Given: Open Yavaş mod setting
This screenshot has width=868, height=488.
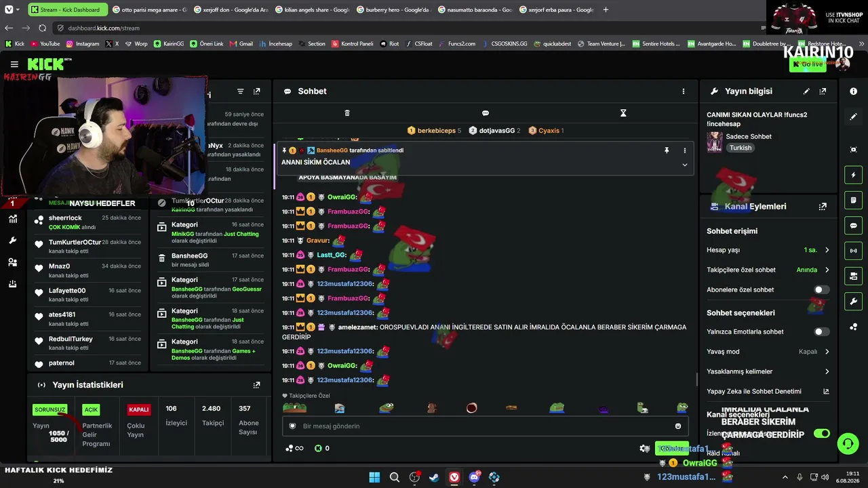Looking at the screenshot, I should pyautogui.click(x=768, y=352).
